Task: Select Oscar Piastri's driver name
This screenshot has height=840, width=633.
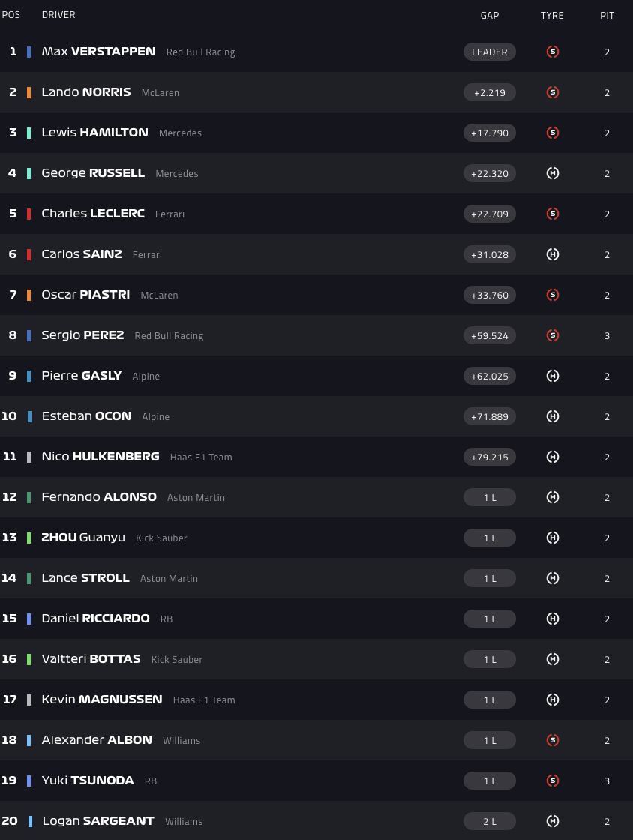Action: click(x=85, y=295)
